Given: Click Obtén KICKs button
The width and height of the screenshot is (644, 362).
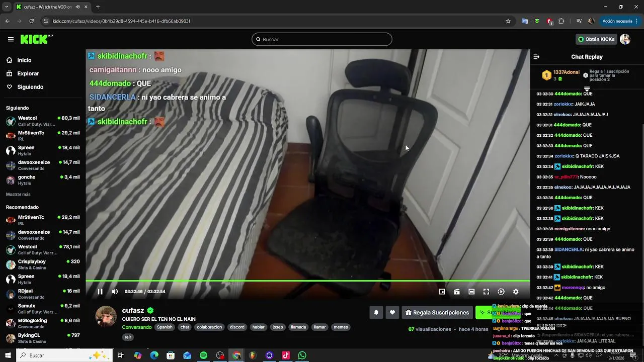Looking at the screenshot, I should (596, 39).
